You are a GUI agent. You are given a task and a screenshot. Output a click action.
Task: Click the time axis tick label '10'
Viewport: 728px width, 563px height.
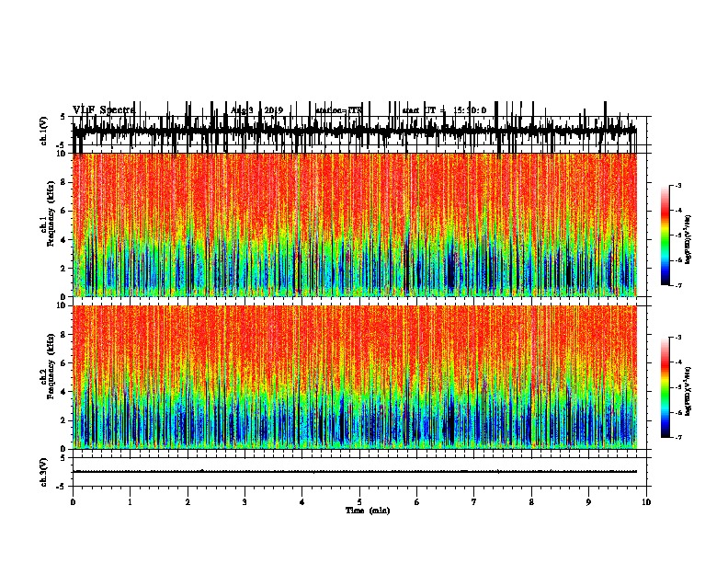pos(646,501)
